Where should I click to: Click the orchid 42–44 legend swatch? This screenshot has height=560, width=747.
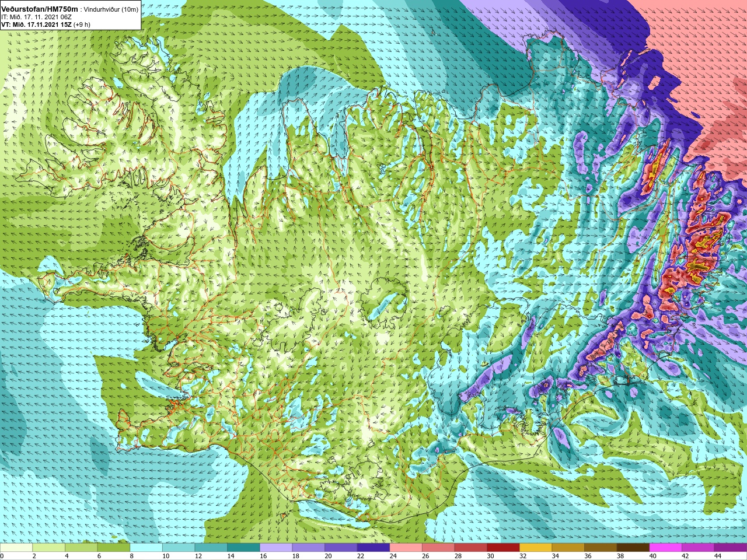coord(698,547)
